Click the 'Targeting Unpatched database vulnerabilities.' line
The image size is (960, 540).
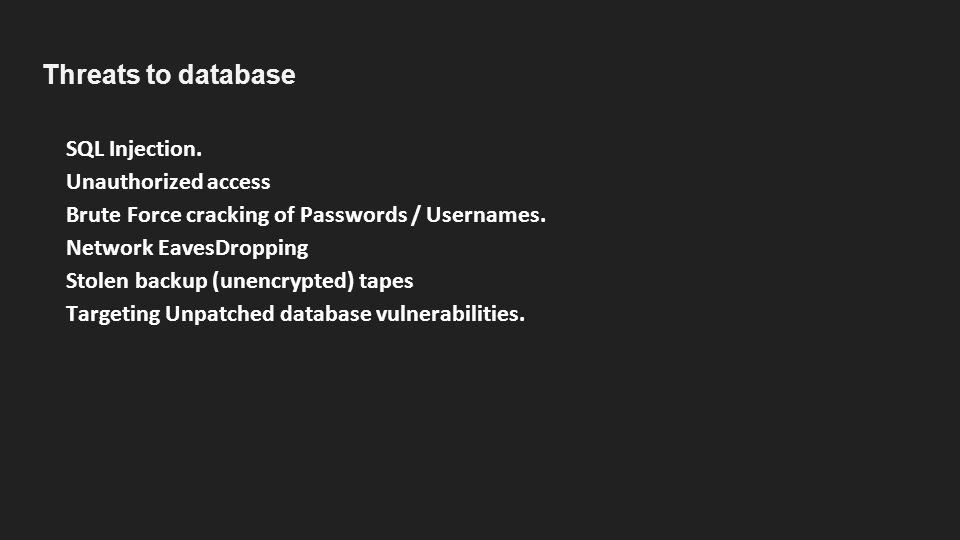coord(295,314)
